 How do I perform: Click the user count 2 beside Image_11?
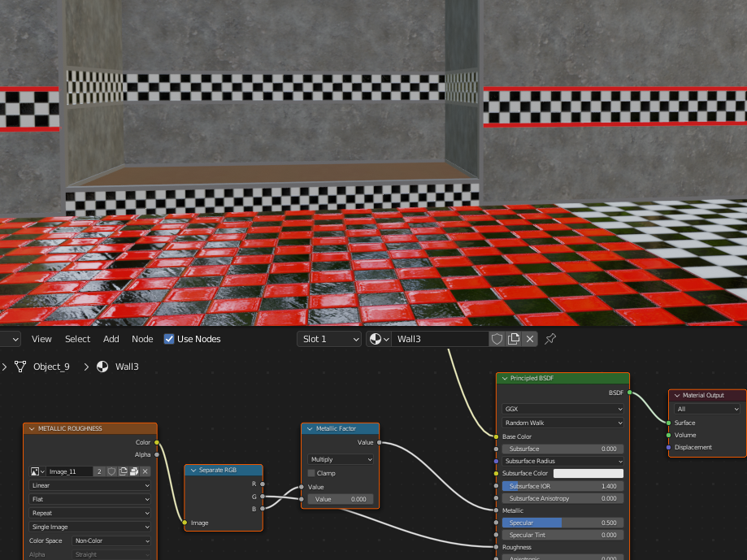pyautogui.click(x=99, y=471)
